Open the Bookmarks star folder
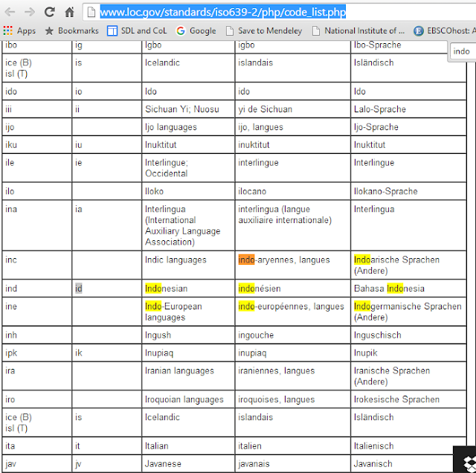Viewport: 476px width, 473px height. tap(71, 30)
